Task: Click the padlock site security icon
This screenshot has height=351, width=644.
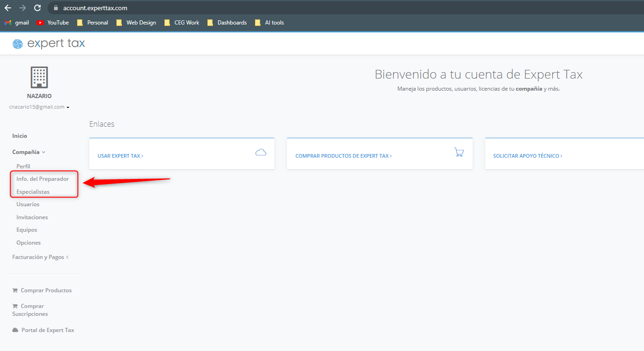Action: tap(56, 8)
